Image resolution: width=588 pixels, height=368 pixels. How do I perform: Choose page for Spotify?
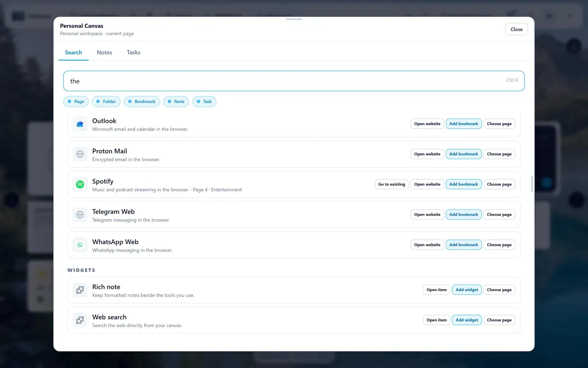499,184
